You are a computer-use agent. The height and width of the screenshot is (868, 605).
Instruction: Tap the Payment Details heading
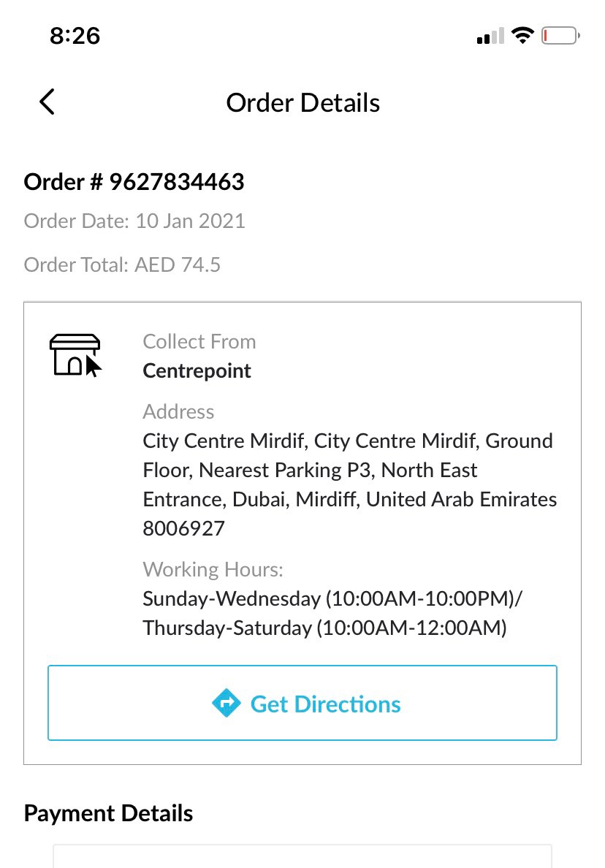[108, 813]
